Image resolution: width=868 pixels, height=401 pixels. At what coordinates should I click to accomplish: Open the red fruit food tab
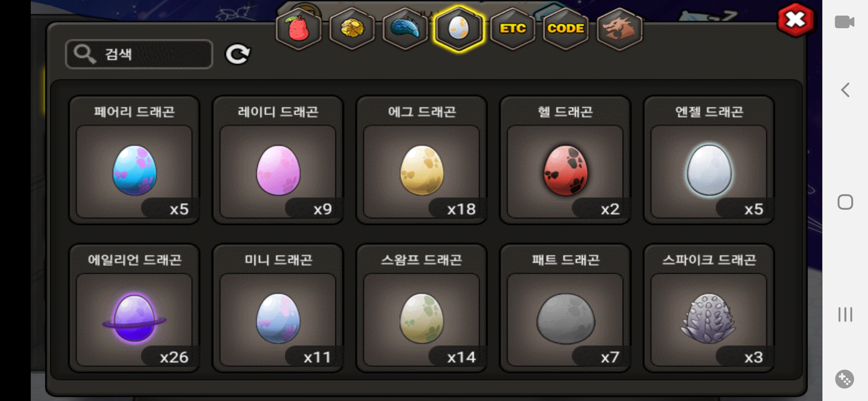tap(299, 29)
